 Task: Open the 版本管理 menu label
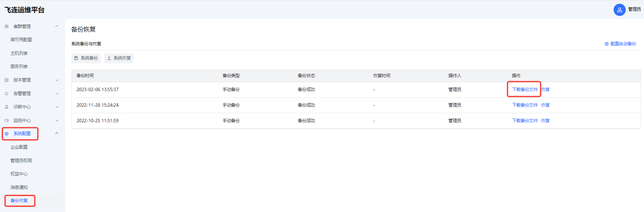click(x=22, y=80)
